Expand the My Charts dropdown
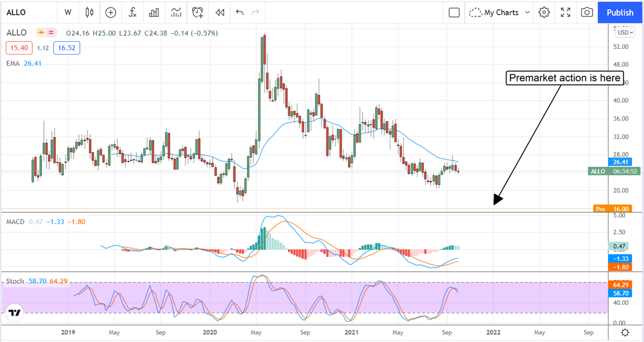Screen dimensions: 644x342 click(499, 12)
